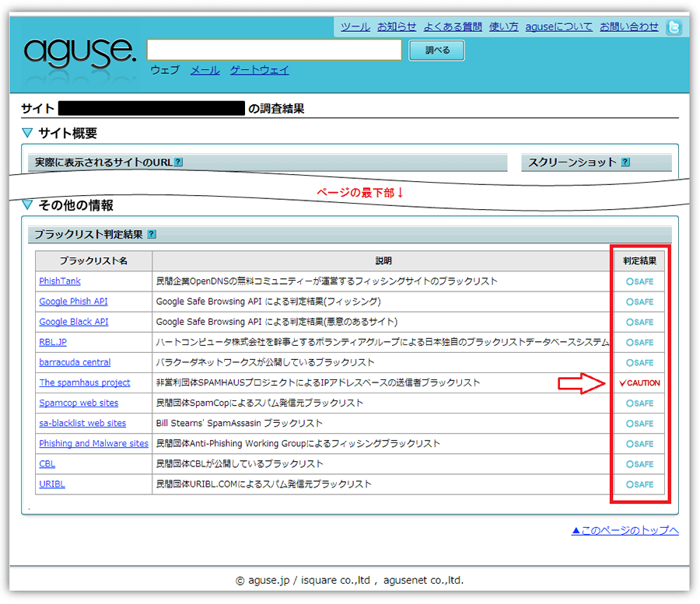
Task: Focus the URL search input field
Action: point(274,50)
